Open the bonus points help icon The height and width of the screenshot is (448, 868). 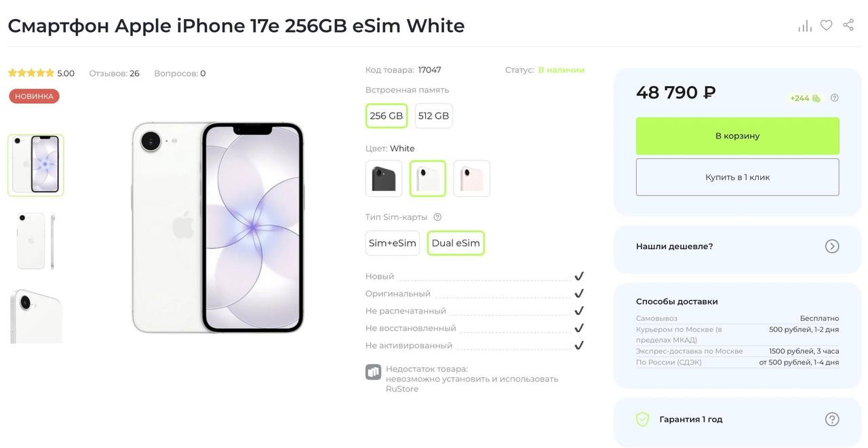835,98
